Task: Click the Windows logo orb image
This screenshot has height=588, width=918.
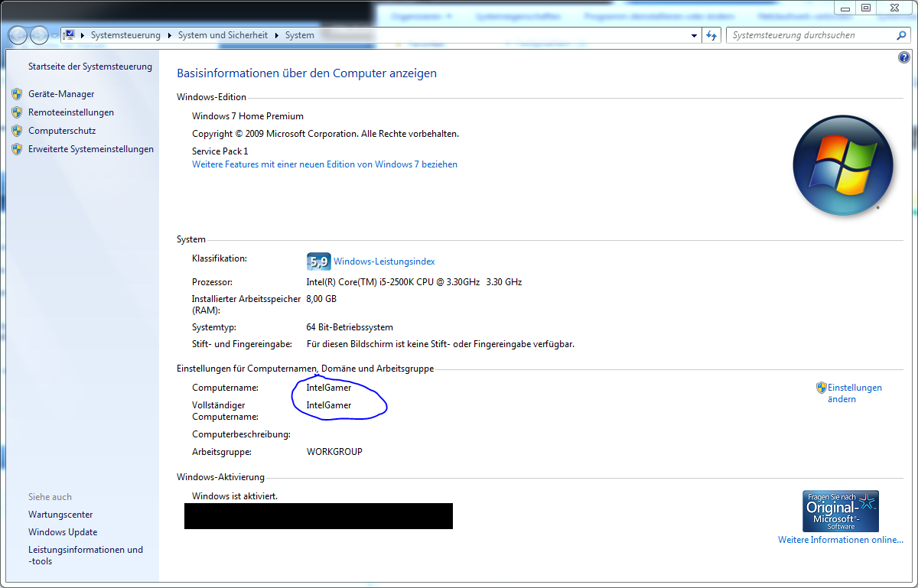Action: [843, 165]
